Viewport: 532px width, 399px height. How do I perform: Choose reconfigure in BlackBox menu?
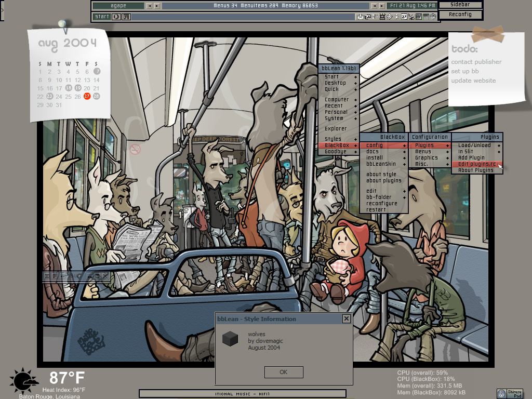(x=384, y=204)
